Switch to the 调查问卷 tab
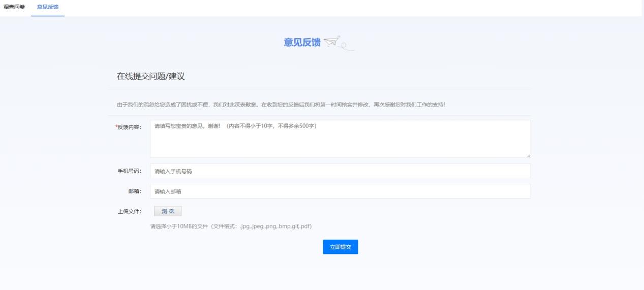 coord(14,7)
